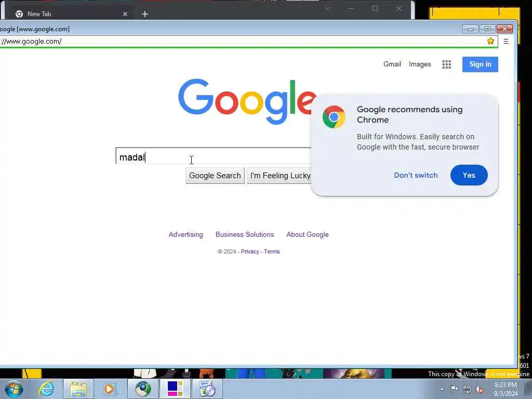Click the Images link

[420, 64]
